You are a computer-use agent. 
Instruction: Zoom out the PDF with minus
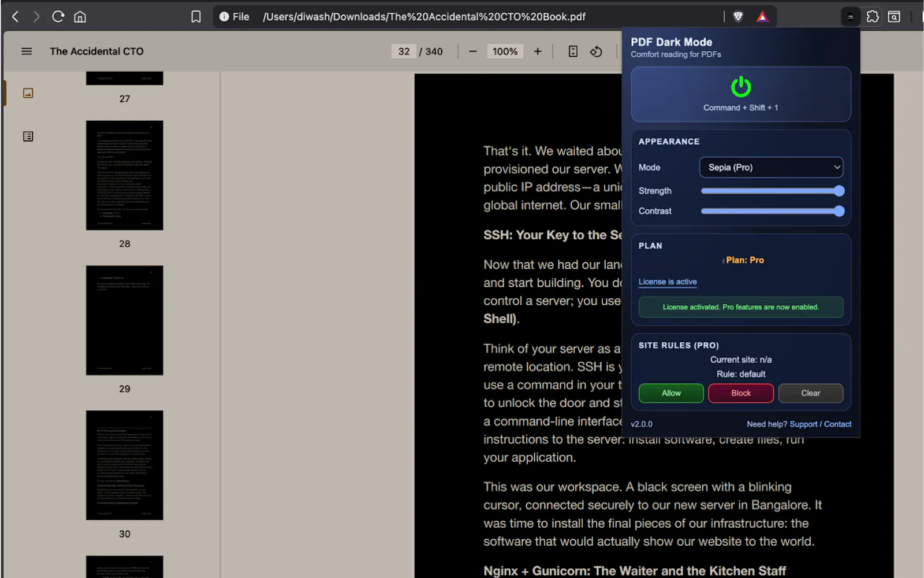coord(473,51)
